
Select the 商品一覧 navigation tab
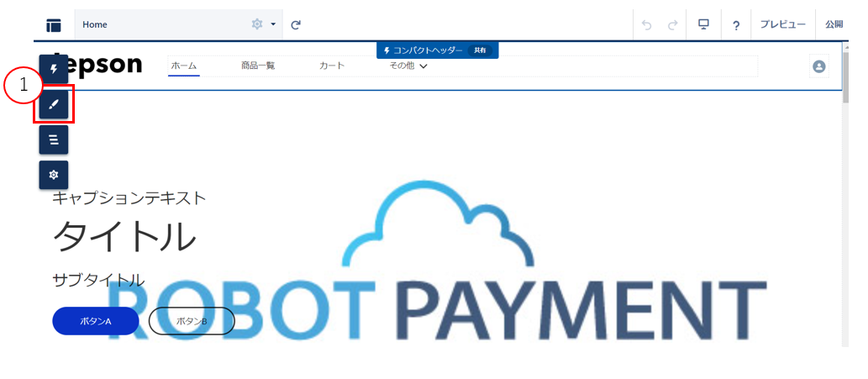click(x=258, y=66)
